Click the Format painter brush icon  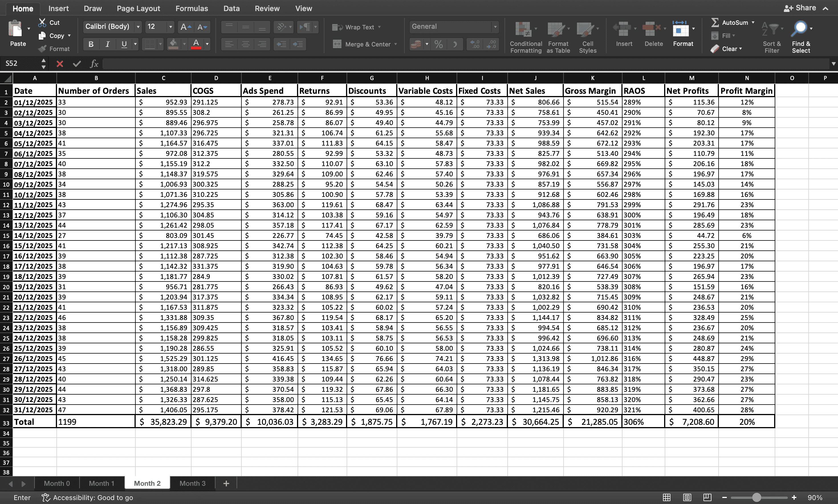click(x=42, y=49)
